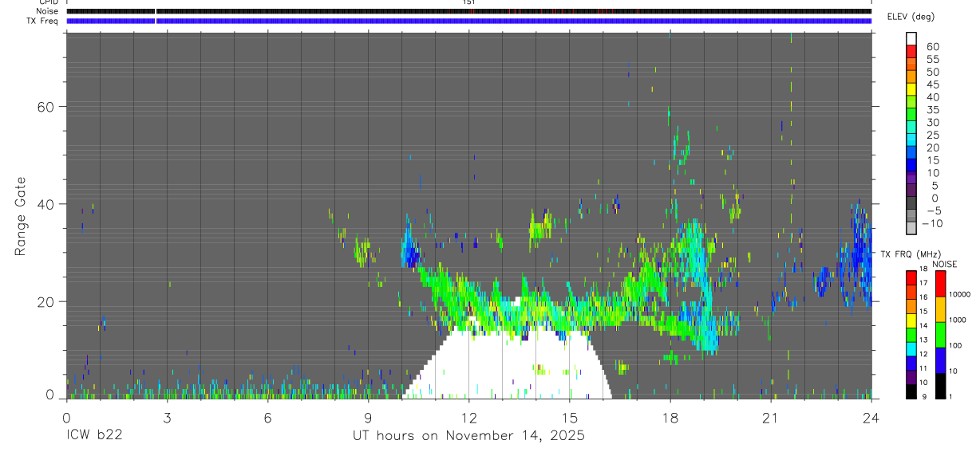The image size is (980, 452).
Task: Select the black bottom segment of TX FRQ bar
Action: [x=911, y=391]
